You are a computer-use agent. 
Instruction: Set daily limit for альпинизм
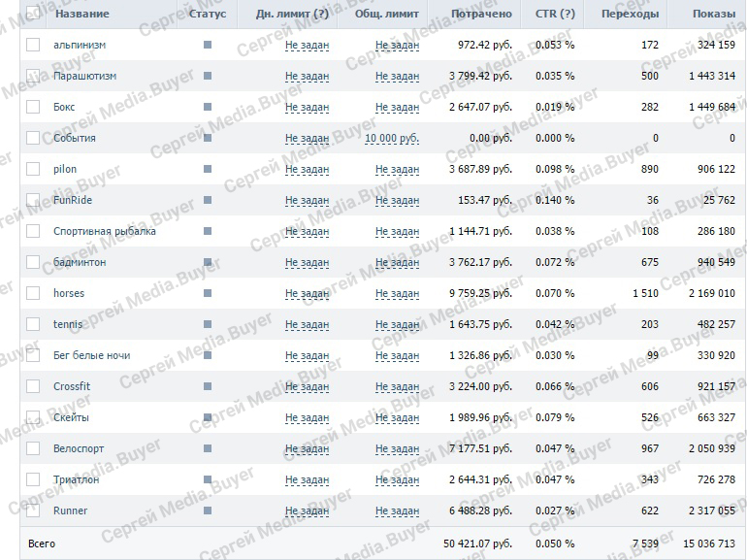click(x=308, y=46)
